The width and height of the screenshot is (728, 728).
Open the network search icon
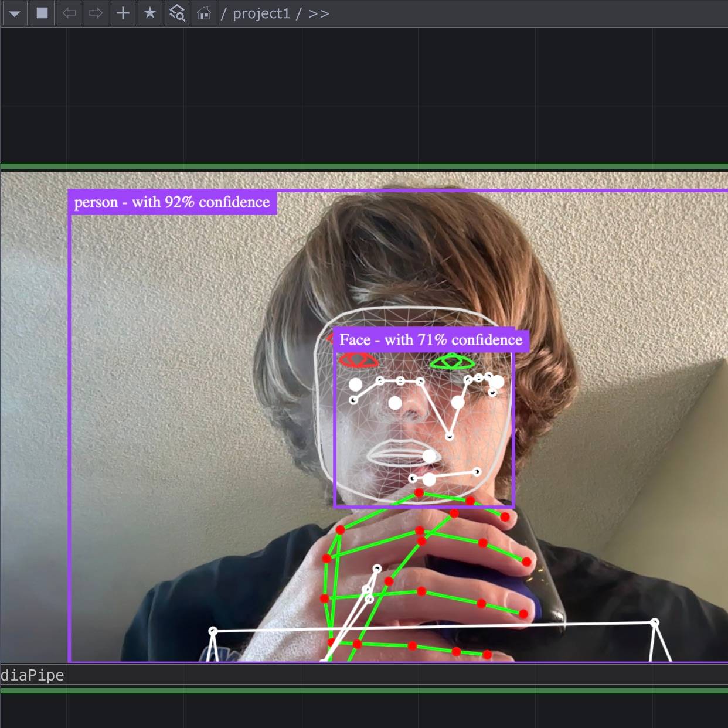pyautogui.click(x=177, y=13)
